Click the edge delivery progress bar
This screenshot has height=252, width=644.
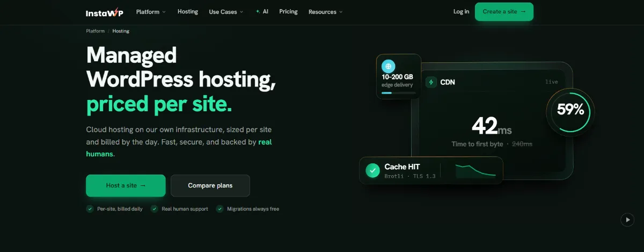[398, 93]
